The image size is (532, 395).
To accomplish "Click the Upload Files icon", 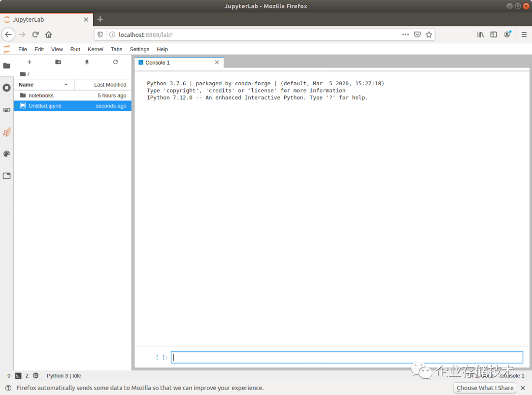I will pyautogui.click(x=87, y=62).
